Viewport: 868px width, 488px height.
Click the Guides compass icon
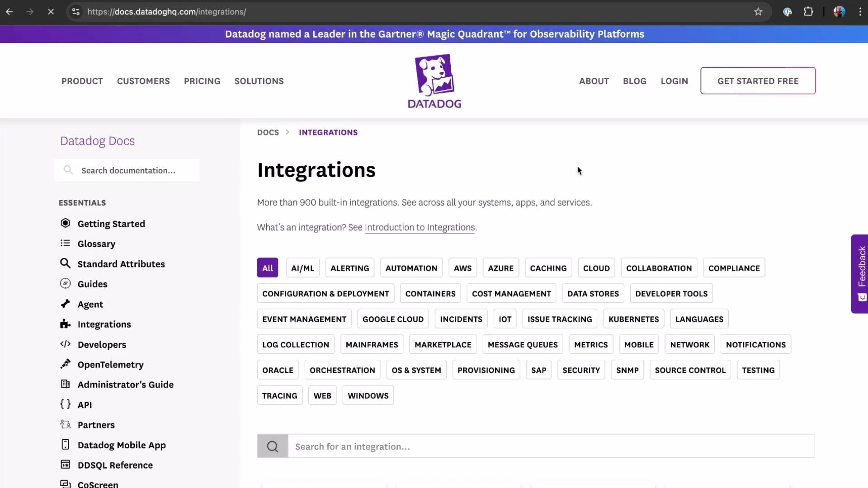(65, 283)
